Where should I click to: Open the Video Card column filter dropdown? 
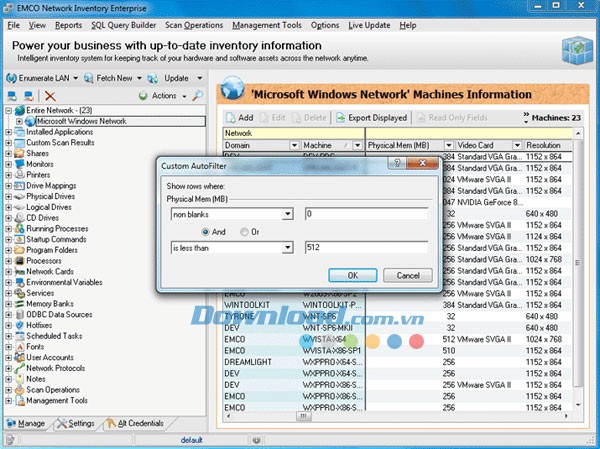517,145
